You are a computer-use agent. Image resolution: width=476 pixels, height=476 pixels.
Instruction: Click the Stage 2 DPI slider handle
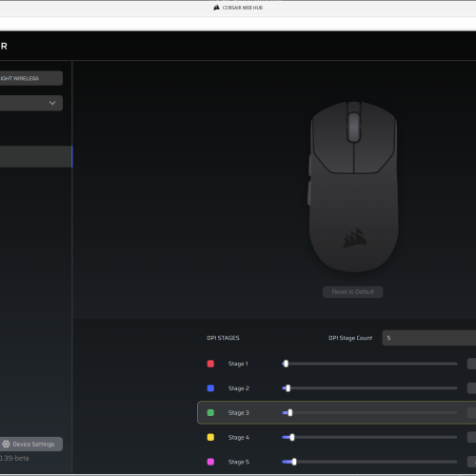point(288,388)
